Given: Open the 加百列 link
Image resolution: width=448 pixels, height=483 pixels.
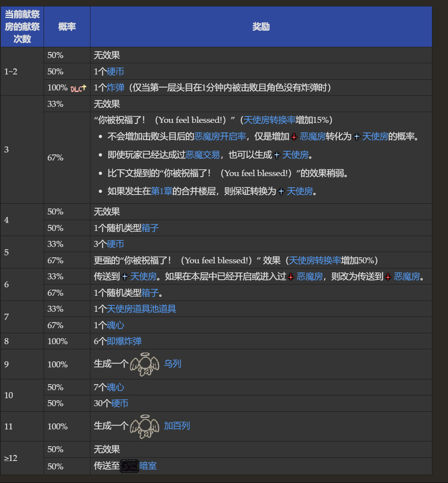Looking at the screenshot, I should (x=177, y=426).
